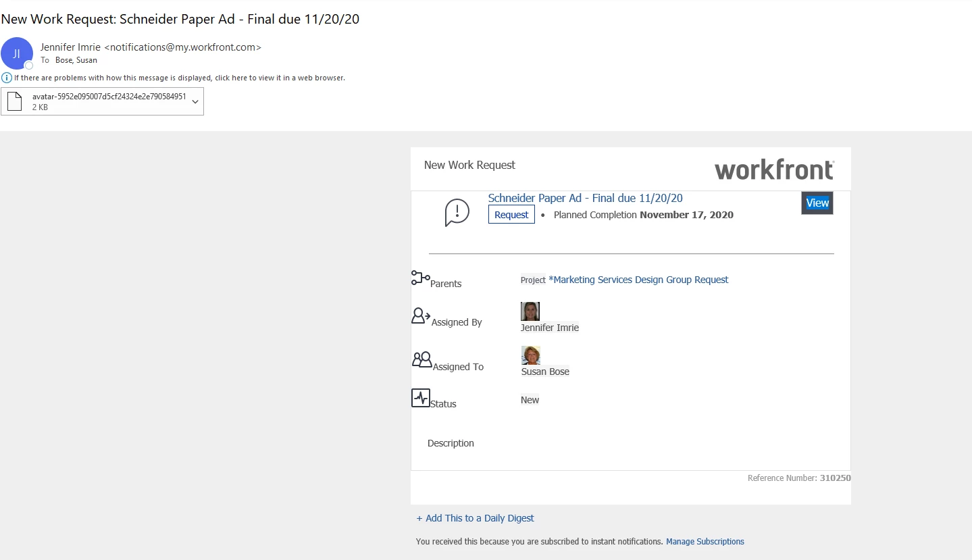
Task: Click the Description label
Action: 451,443
